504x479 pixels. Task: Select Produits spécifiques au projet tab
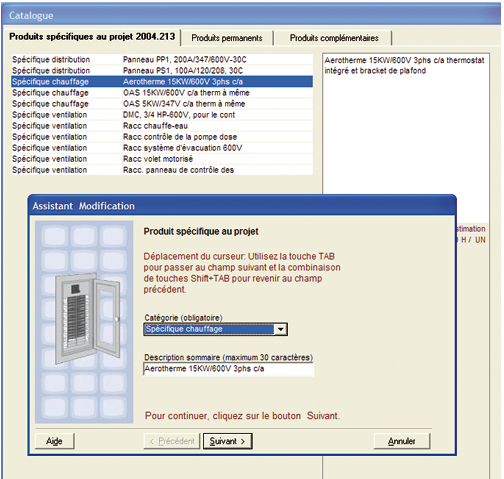coord(92,37)
